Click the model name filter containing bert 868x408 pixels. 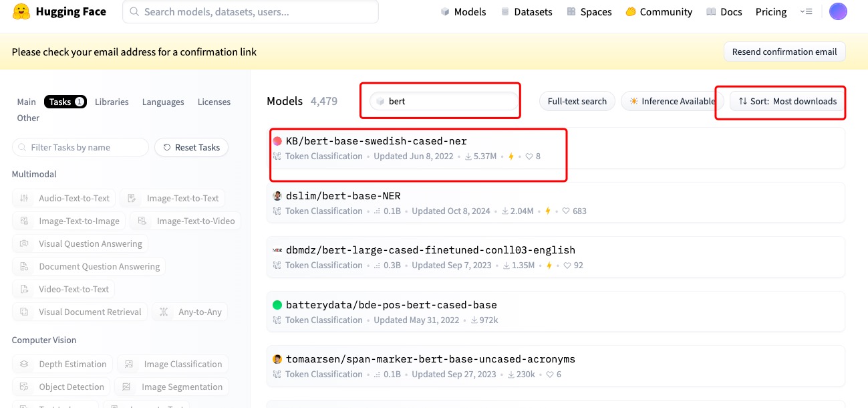pyautogui.click(x=444, y=102)
